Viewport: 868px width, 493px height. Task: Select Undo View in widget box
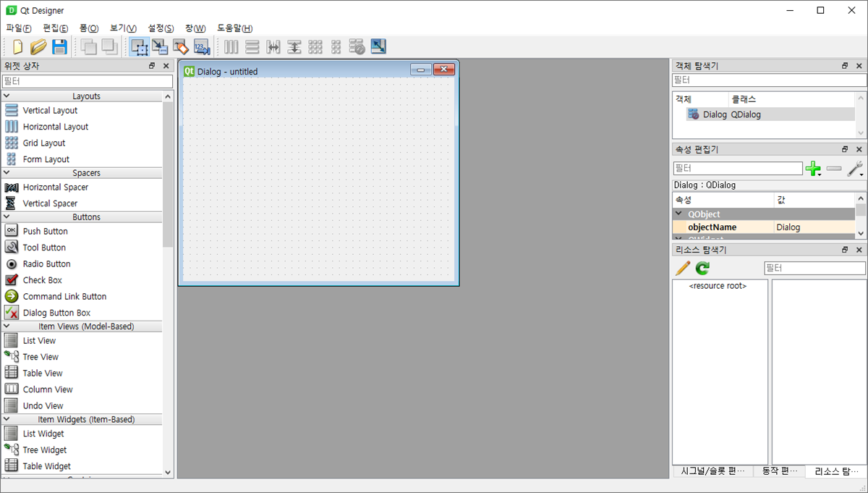point(43,406)
